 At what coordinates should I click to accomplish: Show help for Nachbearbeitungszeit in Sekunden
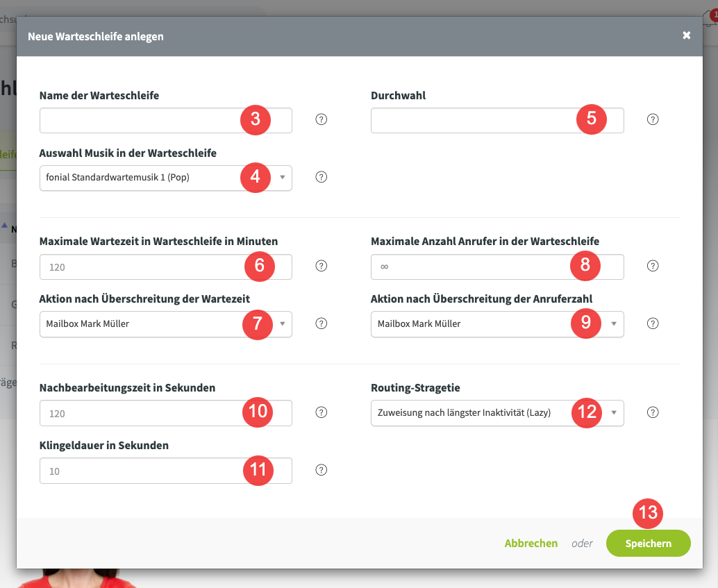[x=322, y=412]
